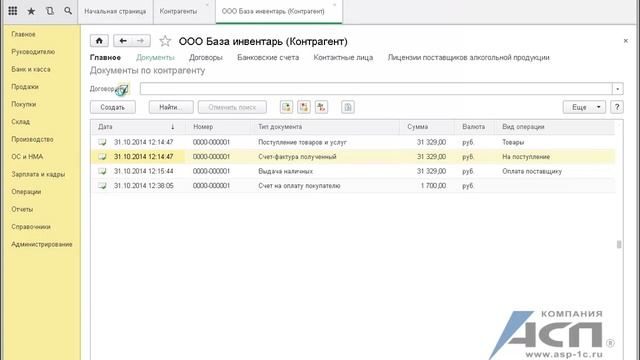
Task: Go to home page via house icon
Action: (x=99, y=41)
